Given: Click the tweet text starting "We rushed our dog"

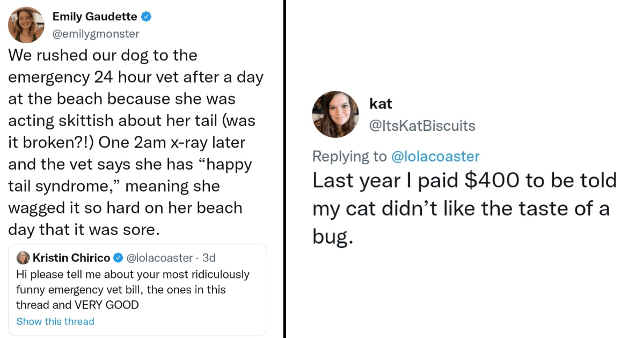Looking at the screenshot, I should point(135,142).
